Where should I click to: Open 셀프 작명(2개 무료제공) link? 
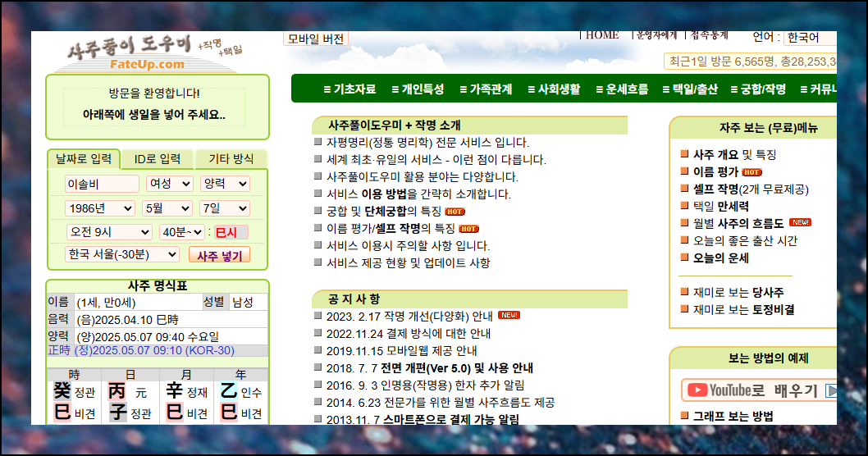751,189
